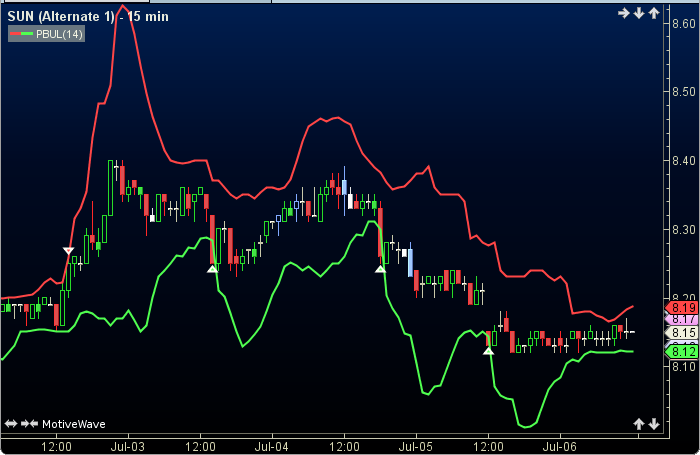The width and height of the screenshot is (700, 455).
Task: Select the upward signal triangle on Jul-03 afternoon
Action: [212, 269]
